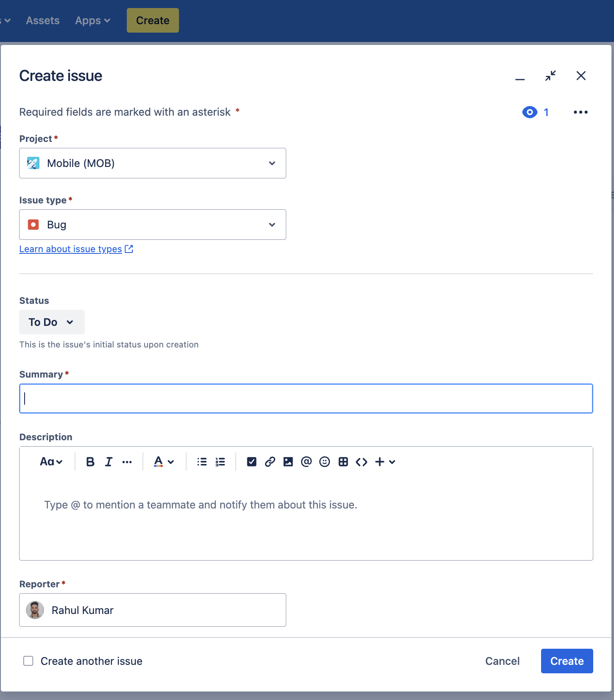The height and width of the screenshot is (700, 614).
Task: Click Rahul Kumar's avatar thumbnail
Action: tap(35, 610)
